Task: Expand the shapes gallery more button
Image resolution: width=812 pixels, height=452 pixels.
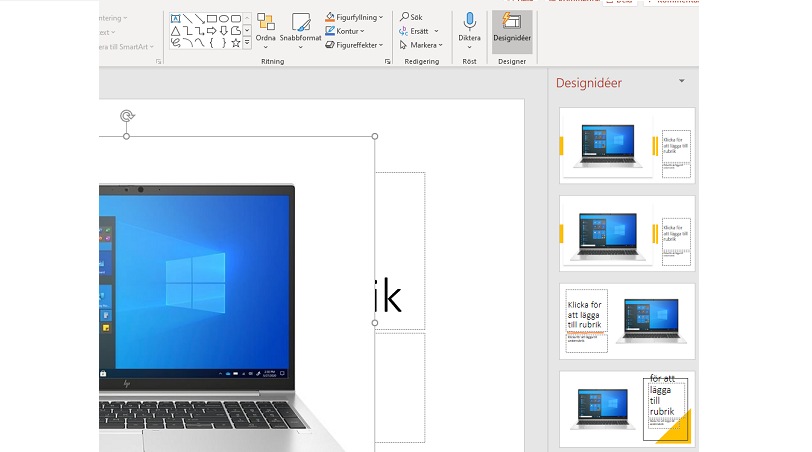Action: click(247, 43)
